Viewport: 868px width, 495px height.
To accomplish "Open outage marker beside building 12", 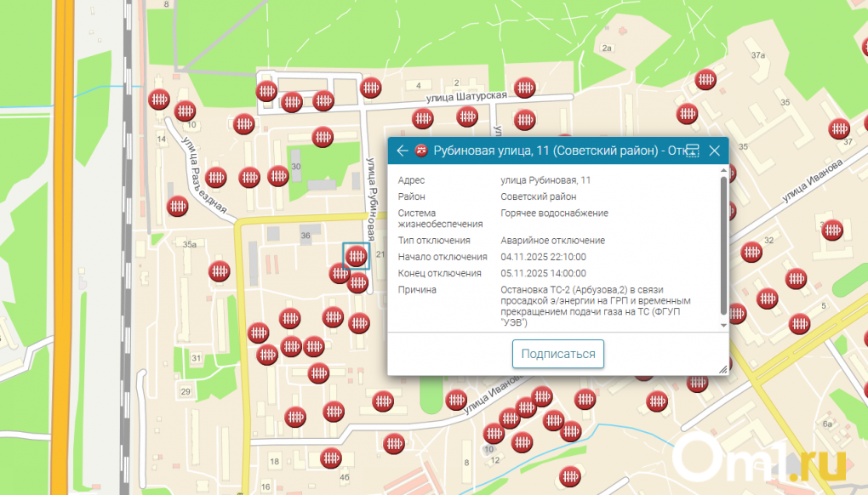I will [522, 442].
